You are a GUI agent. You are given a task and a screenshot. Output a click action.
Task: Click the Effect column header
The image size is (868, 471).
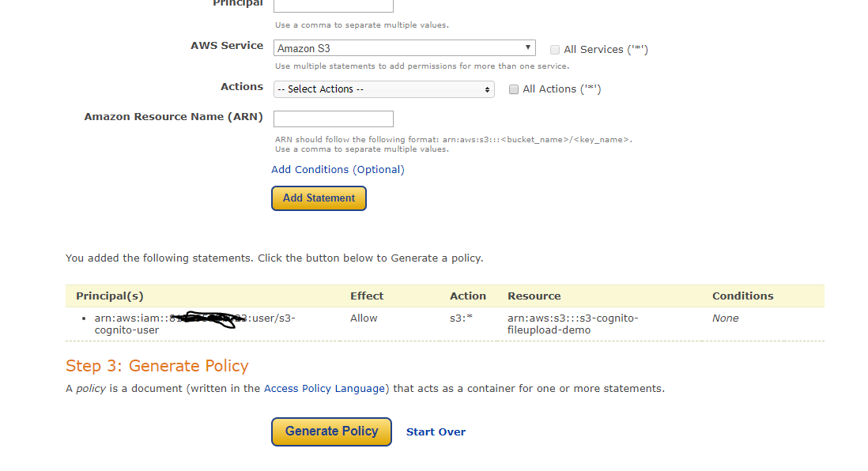pos(366,296)
